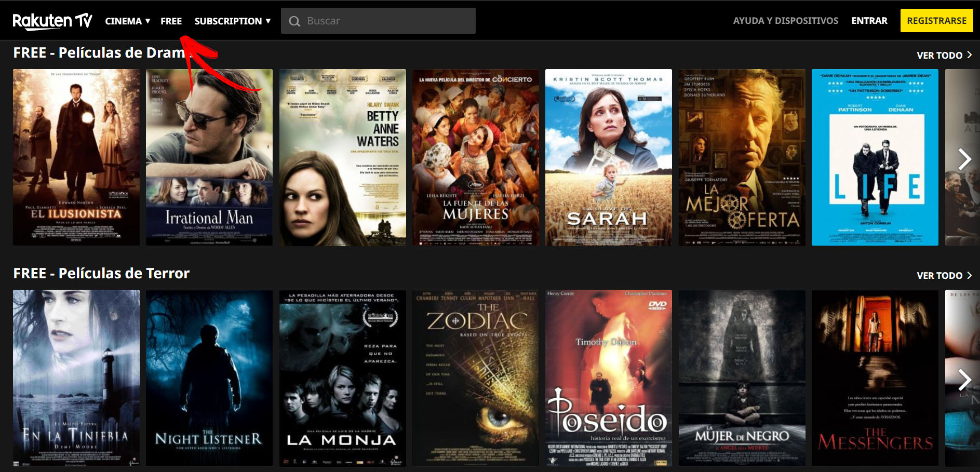Open the CINEMA dropdown menu
Image resolution: width=980 pixels, height=472 pixels.
click(x=128, y=21)
